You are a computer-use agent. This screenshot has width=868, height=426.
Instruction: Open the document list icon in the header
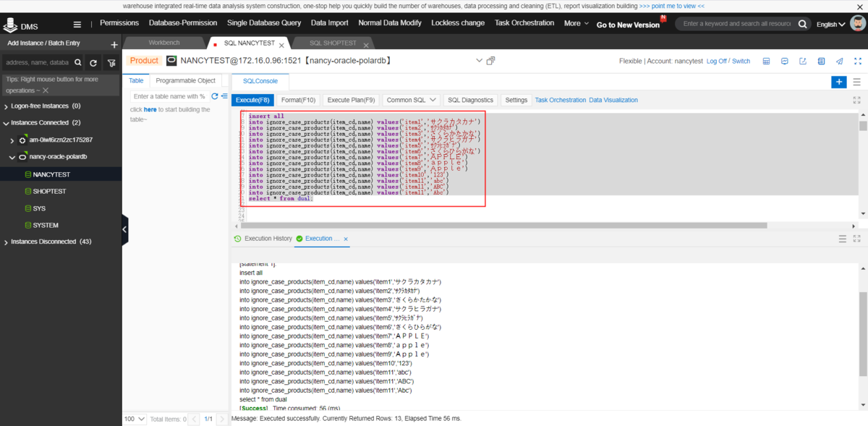pyautogui.click(x=821, y=61)
